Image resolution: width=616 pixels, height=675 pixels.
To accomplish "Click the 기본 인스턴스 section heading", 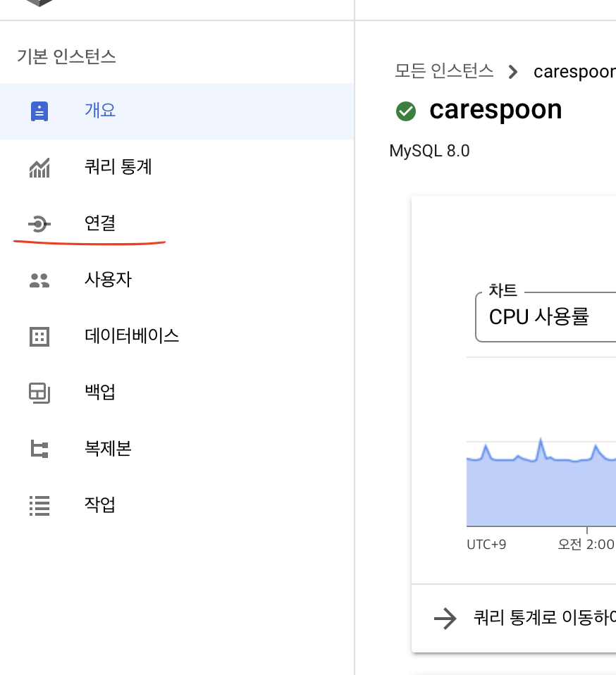I will pyautogui.click(x=66, y=57).
